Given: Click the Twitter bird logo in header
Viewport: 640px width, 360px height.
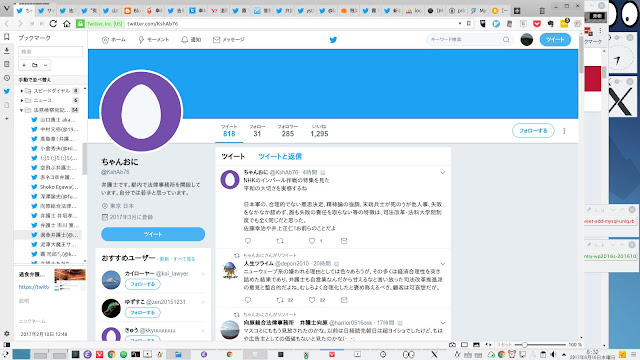Looking at the screenshot, I should coord(333,40).
